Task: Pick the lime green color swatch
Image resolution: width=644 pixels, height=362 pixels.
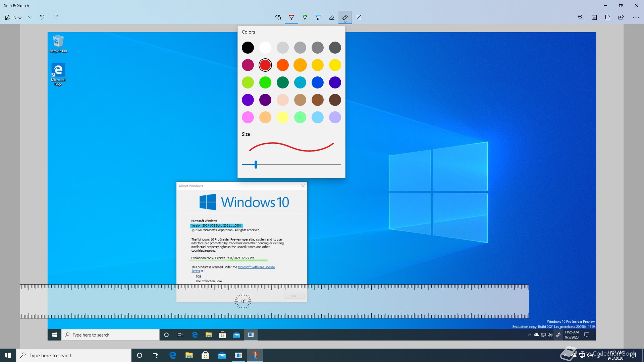Action: [x=248, y=82]
